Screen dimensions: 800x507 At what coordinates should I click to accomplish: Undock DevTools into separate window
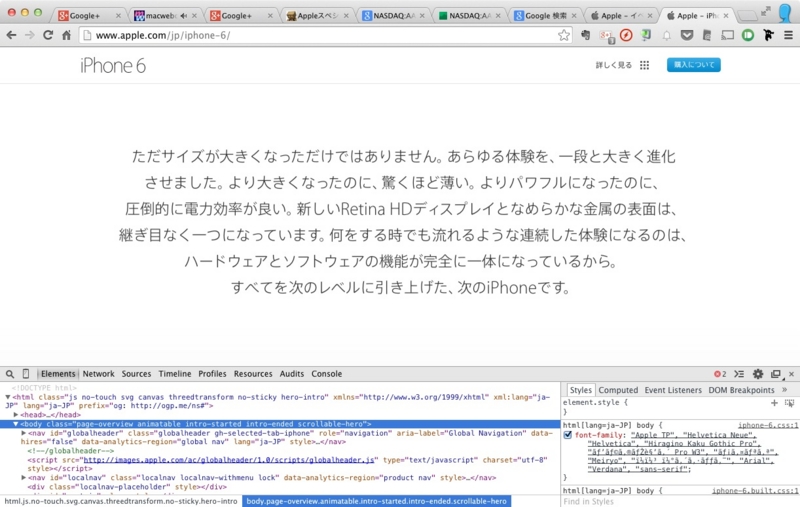(776, 374)
